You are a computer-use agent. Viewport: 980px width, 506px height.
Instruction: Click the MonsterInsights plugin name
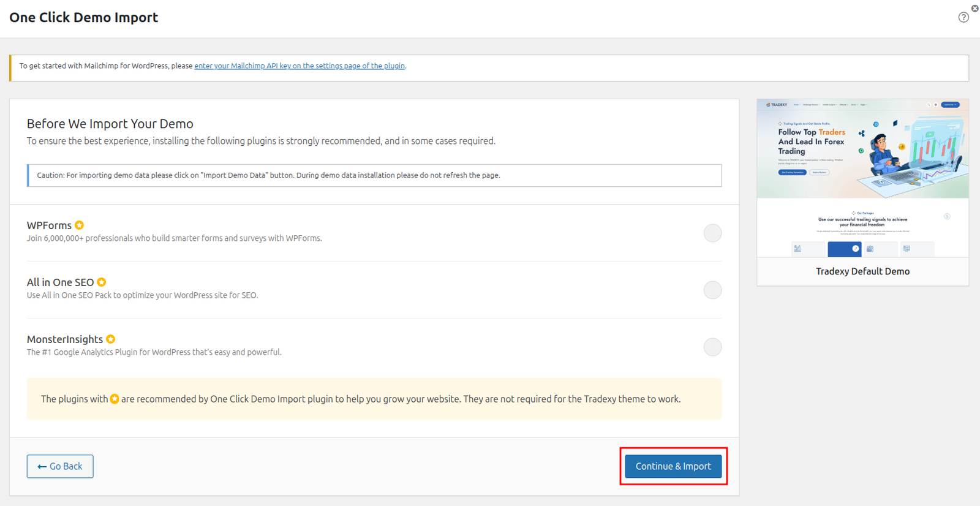[65, 339]
